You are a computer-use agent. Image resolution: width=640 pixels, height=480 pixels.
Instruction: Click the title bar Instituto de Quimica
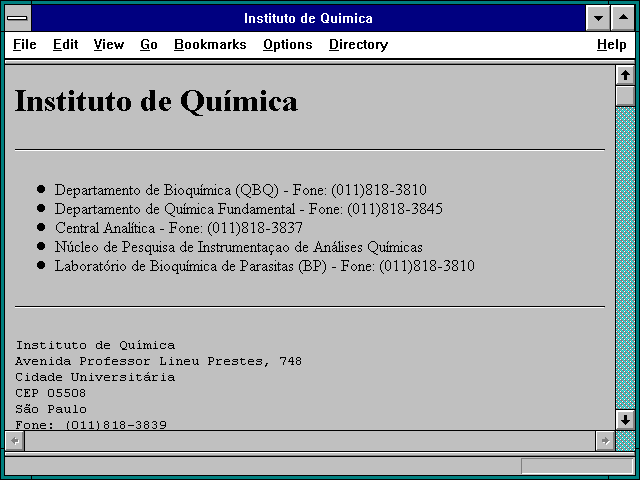click(308, 18)
